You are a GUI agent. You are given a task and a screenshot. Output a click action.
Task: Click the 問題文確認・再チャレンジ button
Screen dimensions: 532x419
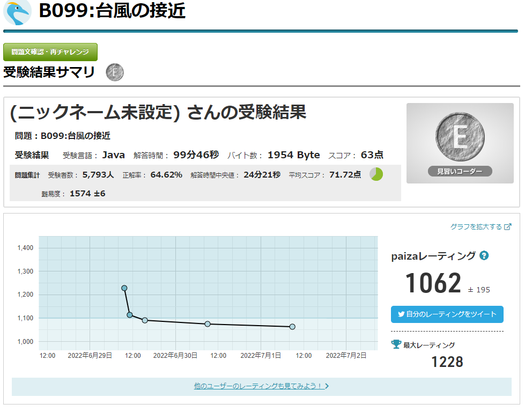pos(50,52)
